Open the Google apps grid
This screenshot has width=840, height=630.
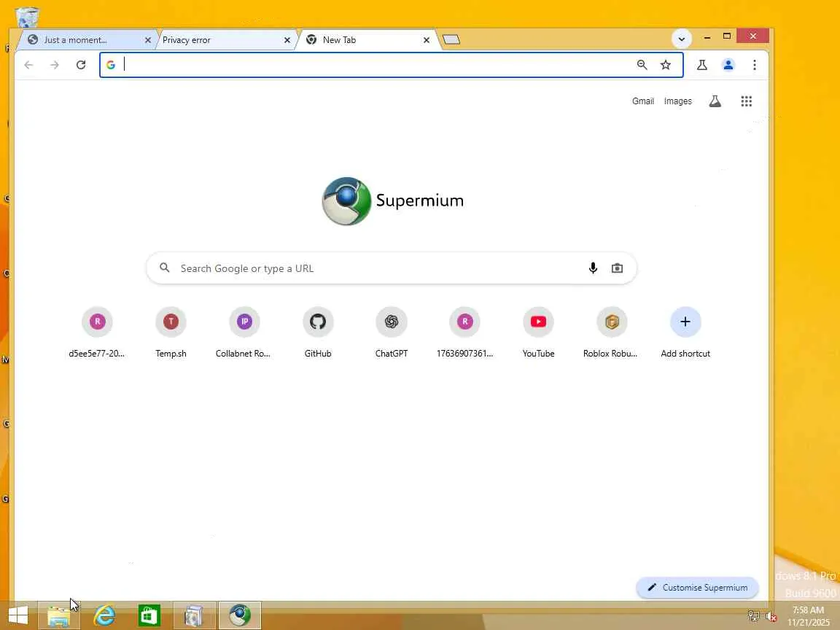(746, 101)
